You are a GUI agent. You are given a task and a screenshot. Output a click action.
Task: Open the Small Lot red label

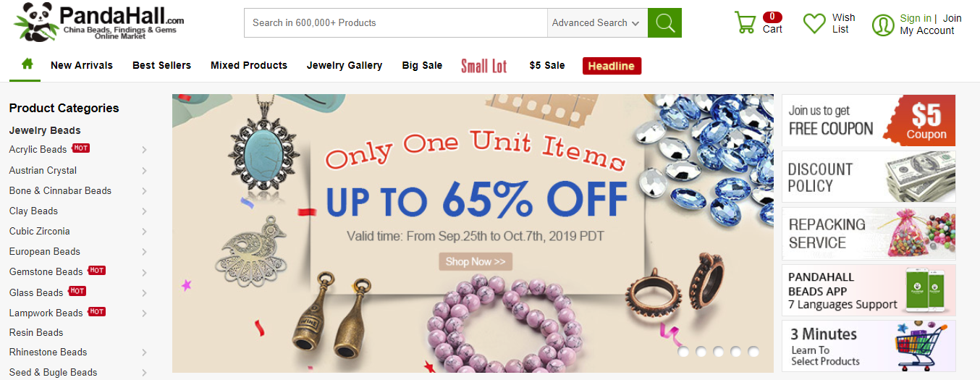point(484,66)
